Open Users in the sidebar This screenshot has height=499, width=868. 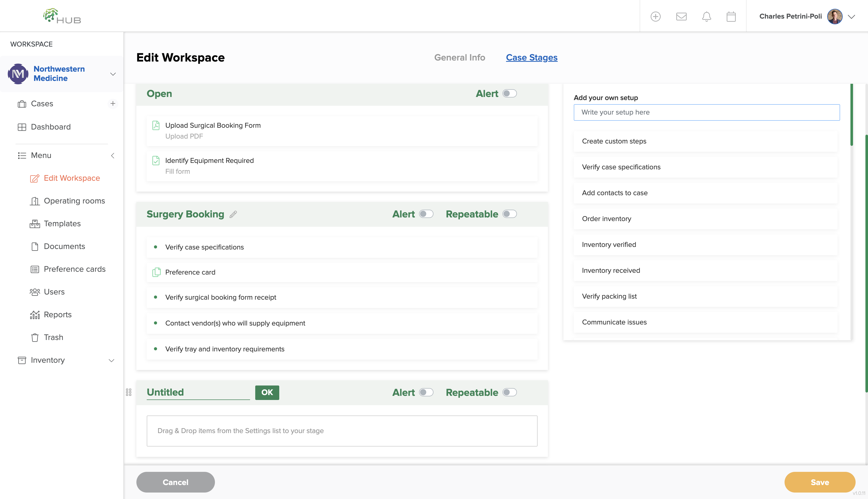[47, 292]
